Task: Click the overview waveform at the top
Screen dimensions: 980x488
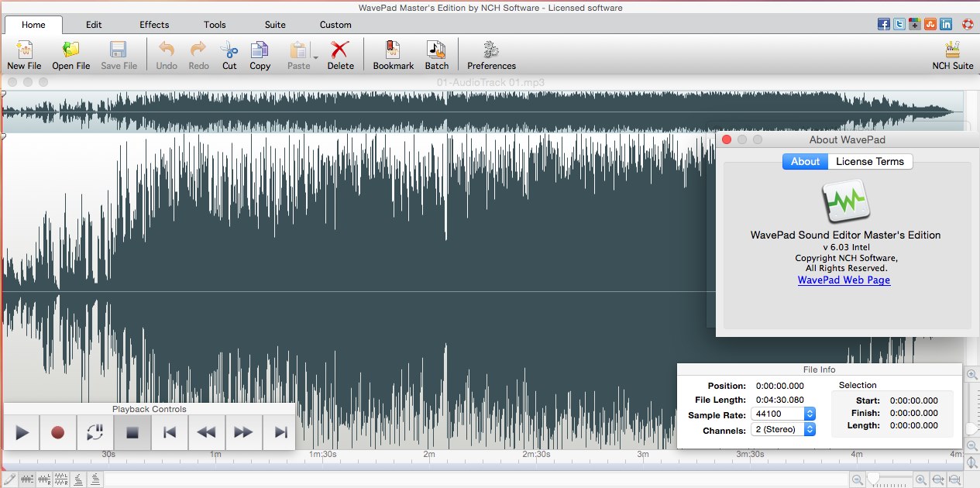Action: click(482, 112)
